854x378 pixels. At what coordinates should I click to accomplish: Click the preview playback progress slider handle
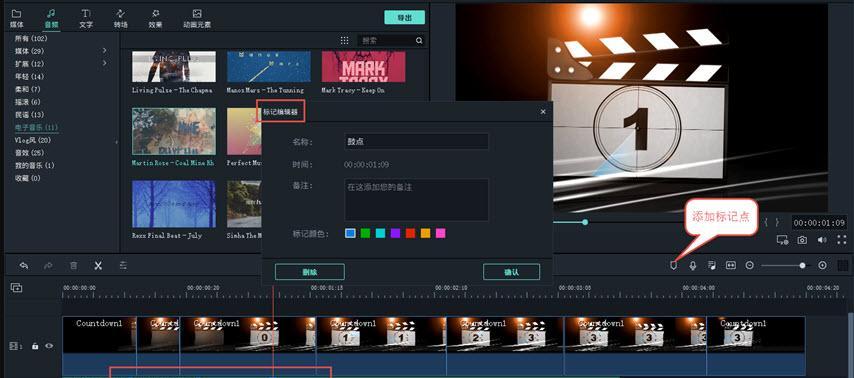tap(585, 222)
